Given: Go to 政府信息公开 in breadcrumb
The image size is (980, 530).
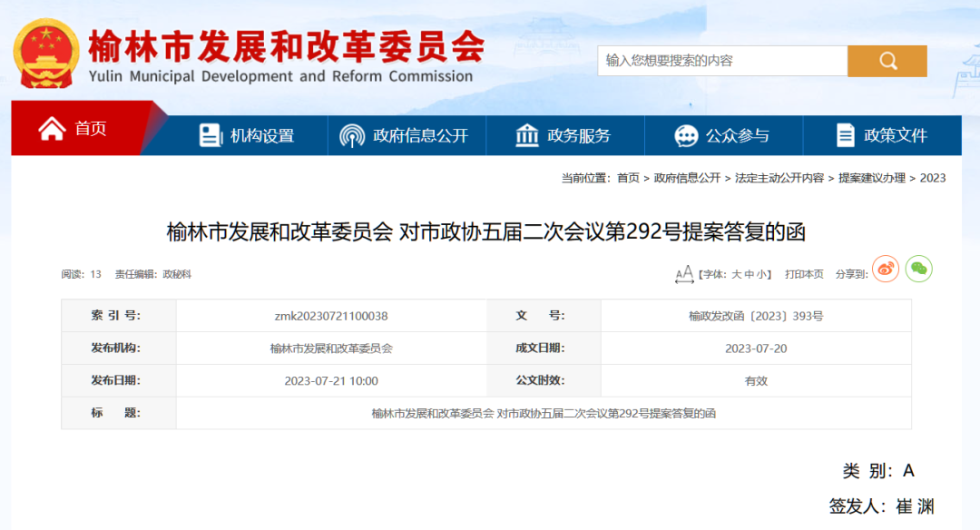Looking at the screenshot, I should (x=687, y=178).
